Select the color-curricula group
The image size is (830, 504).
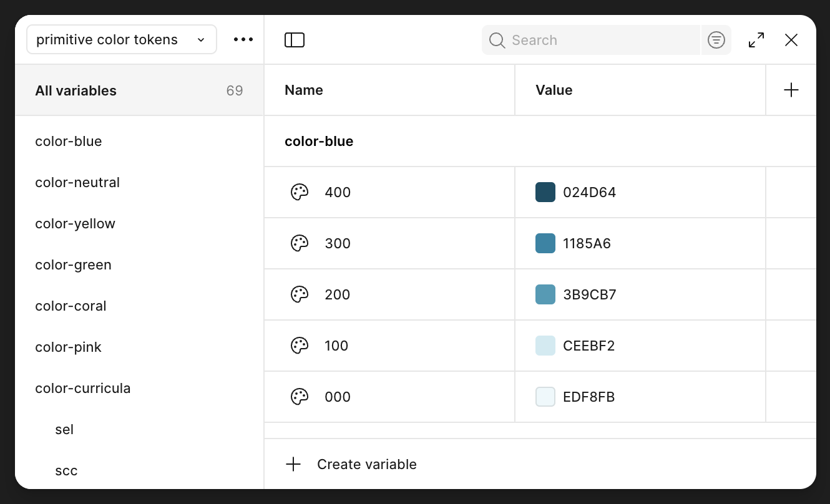pos(83,388)
